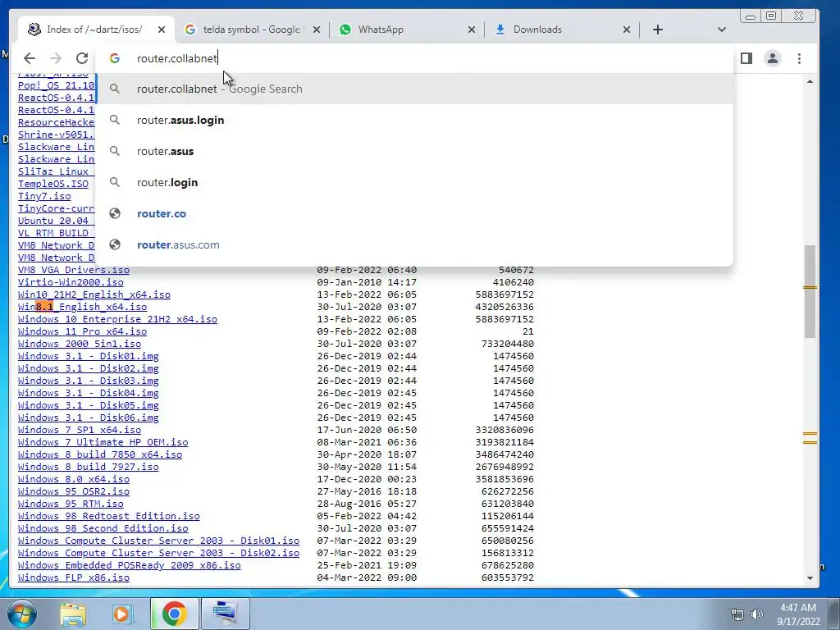840x630 pixels.
Task: Open Windows FLP x86.iso link
Action: tap(73, 578)
